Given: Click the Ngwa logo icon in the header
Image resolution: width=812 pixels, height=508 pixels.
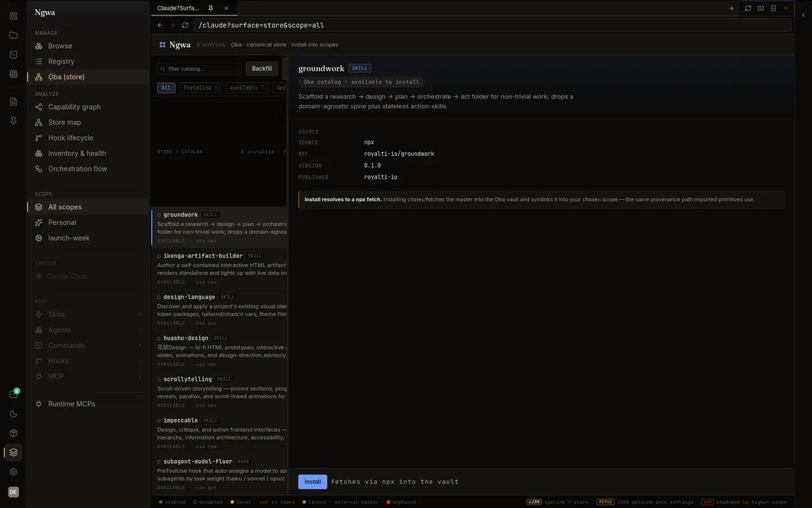Looking at the screenshot, I should tap(162, 44).
